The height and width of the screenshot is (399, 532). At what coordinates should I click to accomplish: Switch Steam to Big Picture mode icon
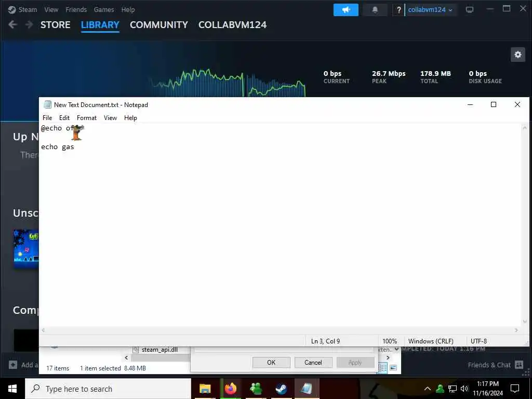(x=470, y=9)
